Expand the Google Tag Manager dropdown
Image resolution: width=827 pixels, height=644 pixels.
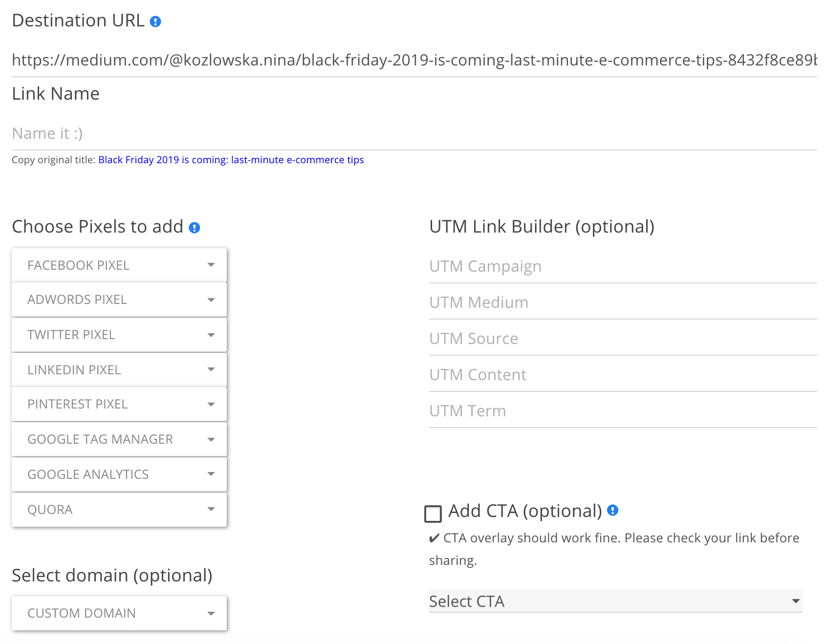(119, 439)
